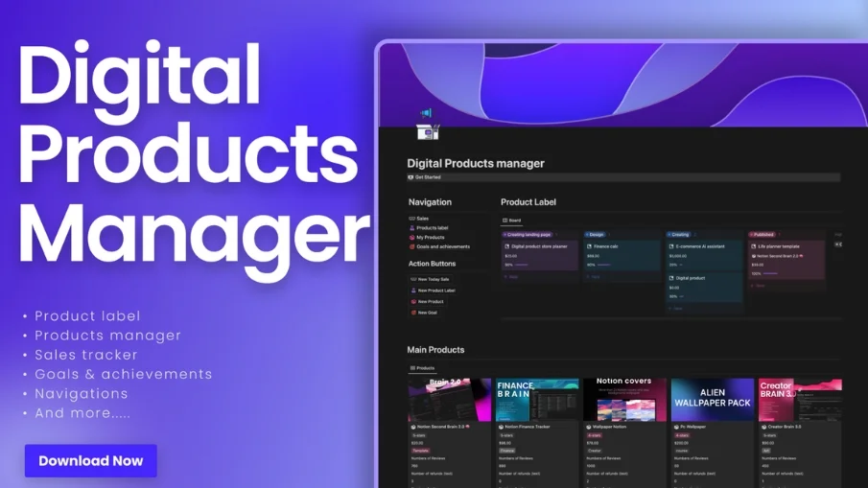This screenshot has width=868, height=488.
Task: Click the Creating group label
Action: (678, 235)
